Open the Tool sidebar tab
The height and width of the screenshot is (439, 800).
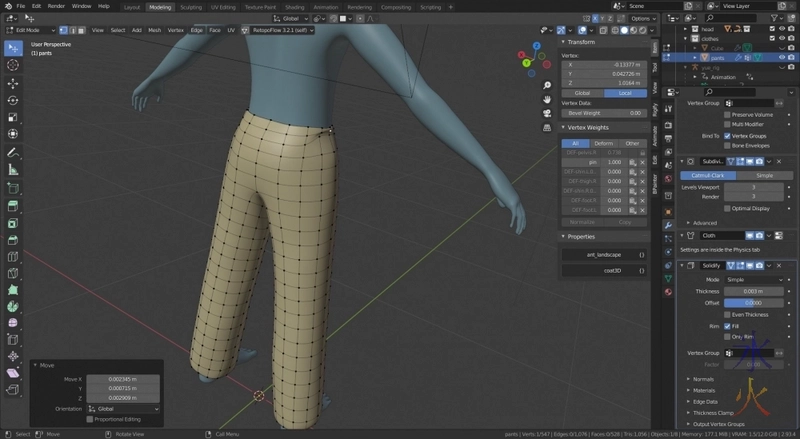(x=655, y=67)
